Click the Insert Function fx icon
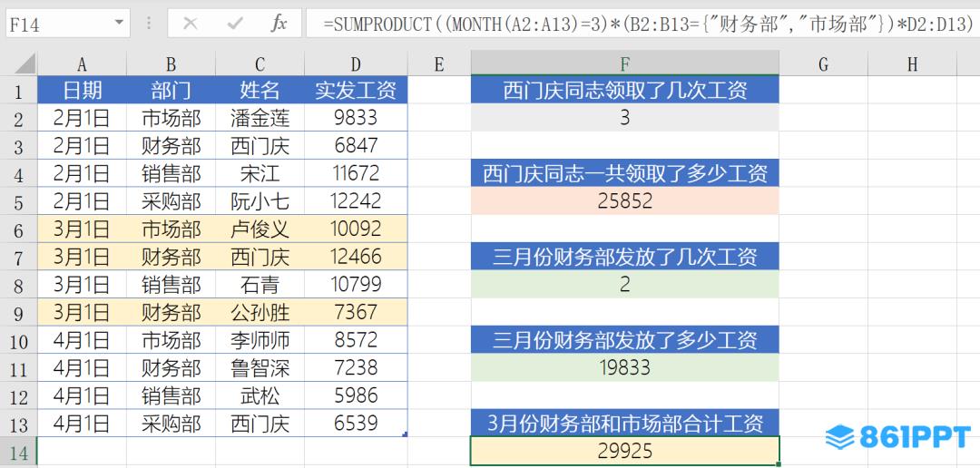The height and width of the screenshot is (468, 980). click(x=279, y=24)
